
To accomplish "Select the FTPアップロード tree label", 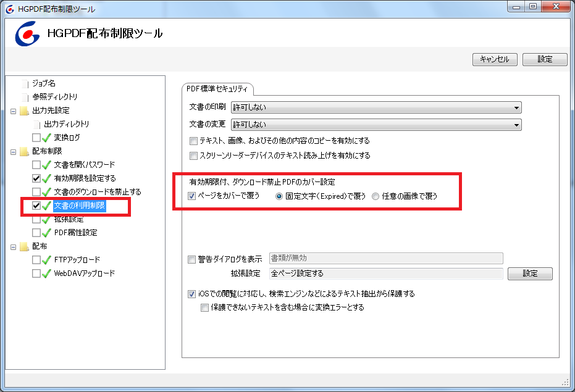I will point(77,260).
